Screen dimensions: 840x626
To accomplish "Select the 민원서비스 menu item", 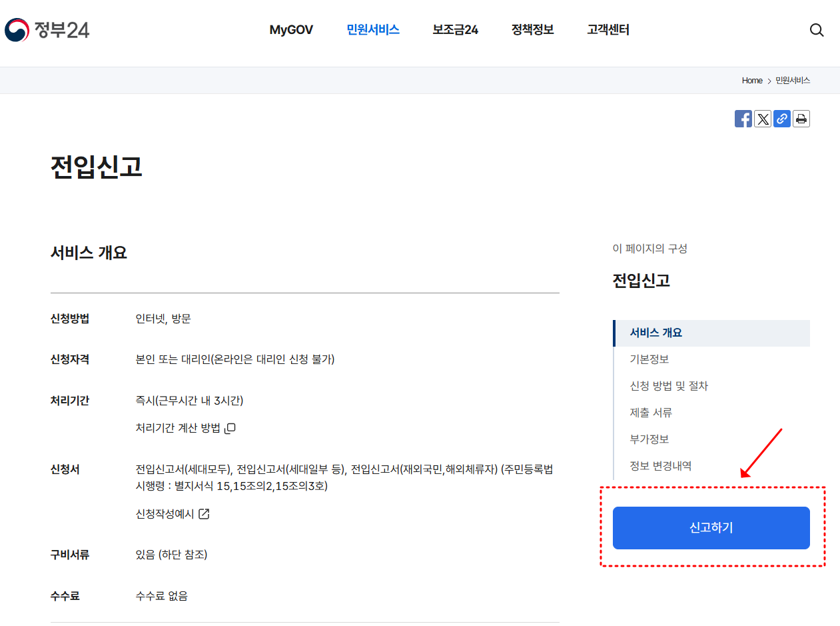I will pyautogui.click(x=372, y=29).
